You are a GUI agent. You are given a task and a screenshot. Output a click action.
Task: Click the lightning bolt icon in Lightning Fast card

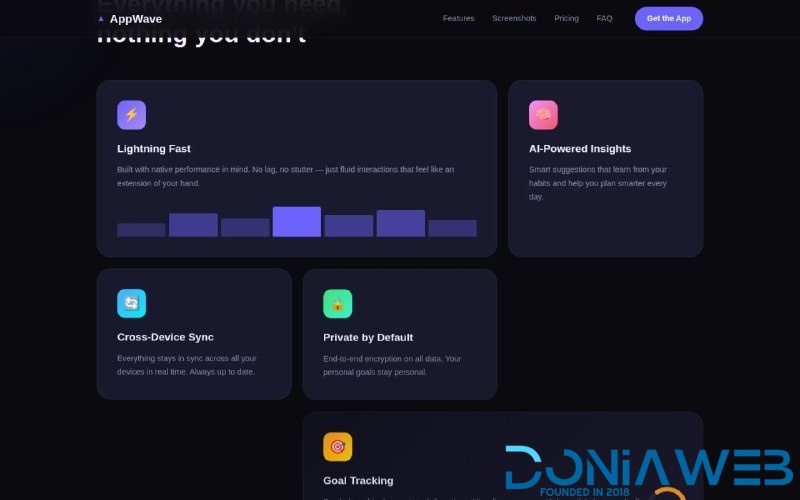(132, 115)
